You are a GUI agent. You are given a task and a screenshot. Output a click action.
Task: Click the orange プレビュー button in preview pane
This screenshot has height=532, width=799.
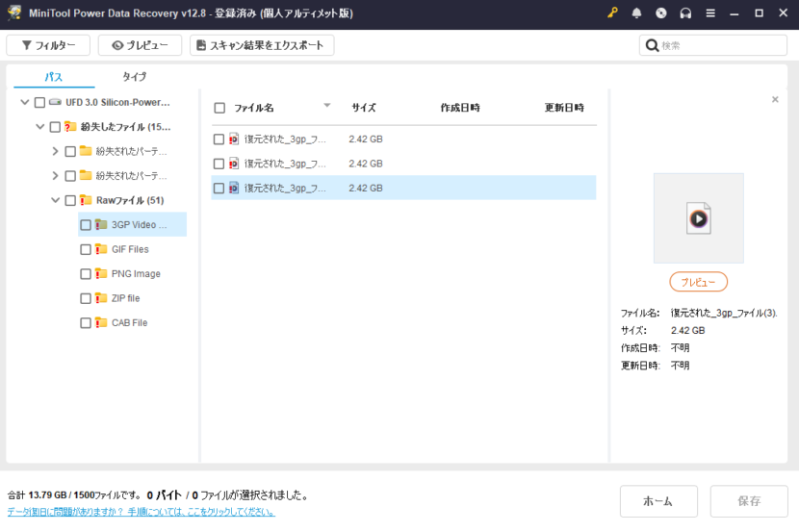coord(698,282)
